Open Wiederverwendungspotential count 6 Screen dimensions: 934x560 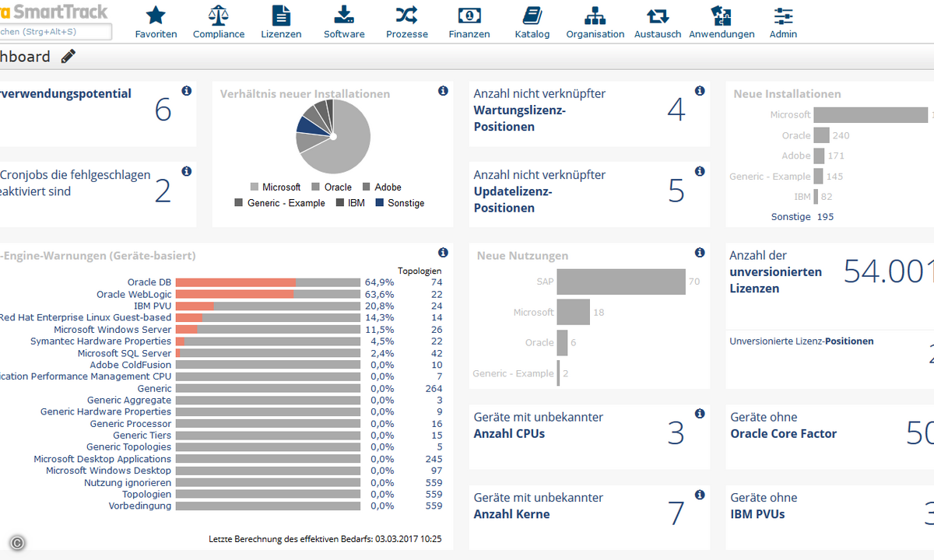pyautogui.click(x=163, y=110)
